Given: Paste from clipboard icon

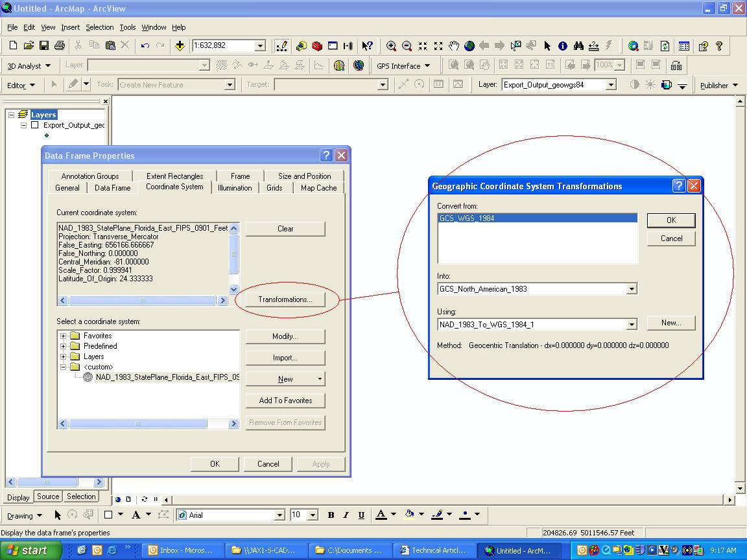Looking at the screenshot, I should (110, 46).
